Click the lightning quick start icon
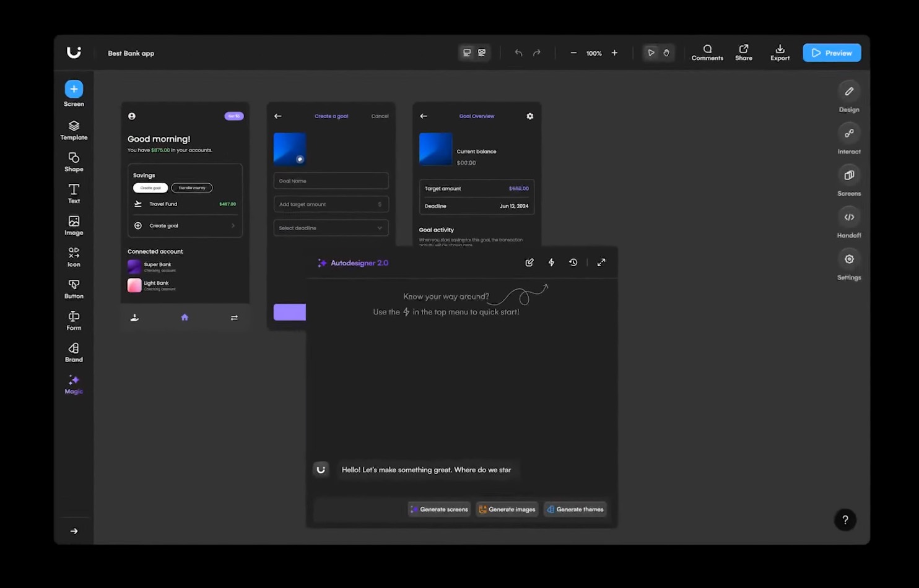 coord(551,262)
